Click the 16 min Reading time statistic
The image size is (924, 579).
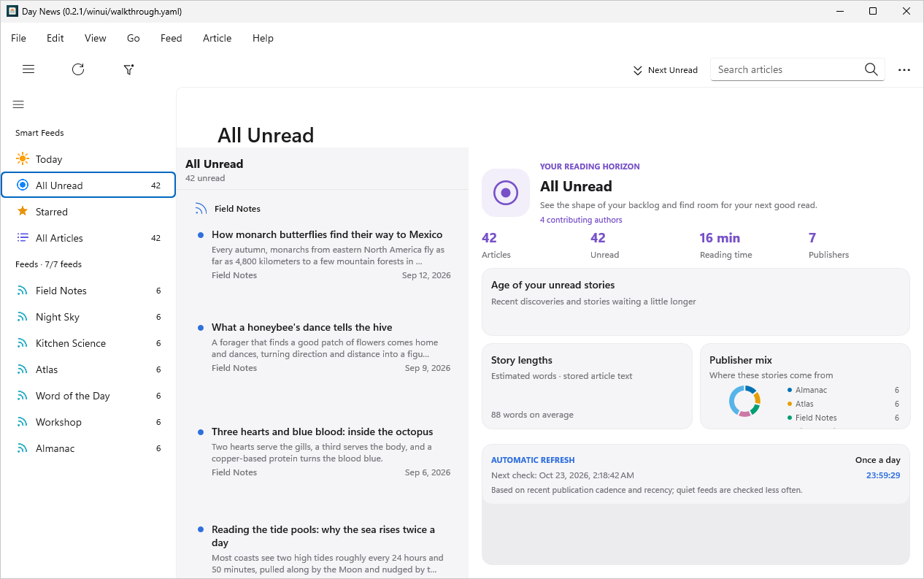click(725, 245)
